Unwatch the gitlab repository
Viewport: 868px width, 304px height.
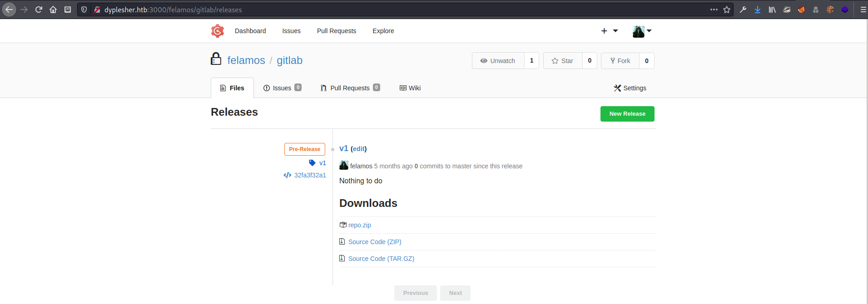click(498, 61)
